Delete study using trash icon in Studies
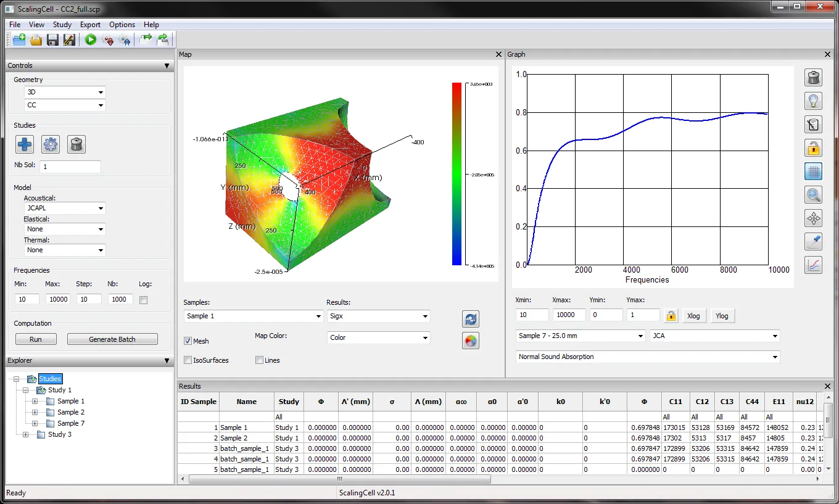The width and height of the screenshot is (839, 504). coord(76,144)
